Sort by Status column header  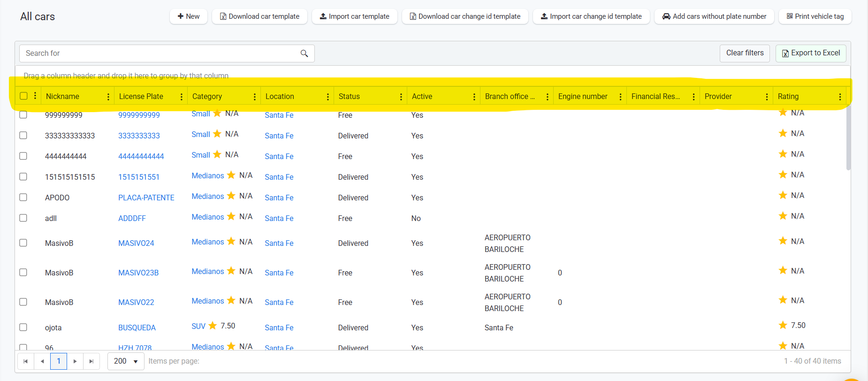tap(349, 97)
